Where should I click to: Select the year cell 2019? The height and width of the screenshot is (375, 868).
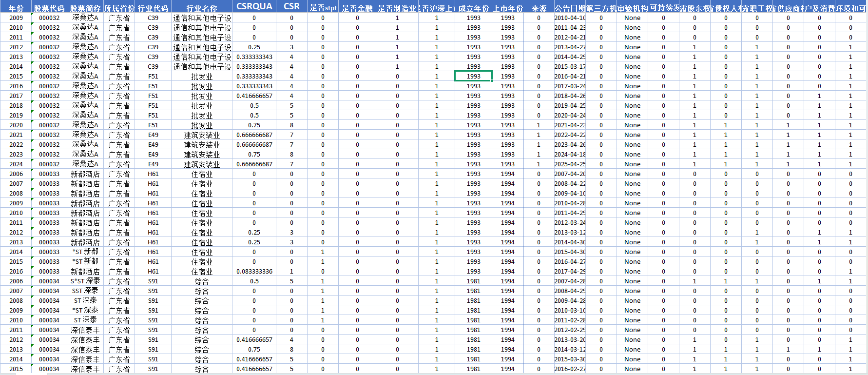click(x=16, y=115)
